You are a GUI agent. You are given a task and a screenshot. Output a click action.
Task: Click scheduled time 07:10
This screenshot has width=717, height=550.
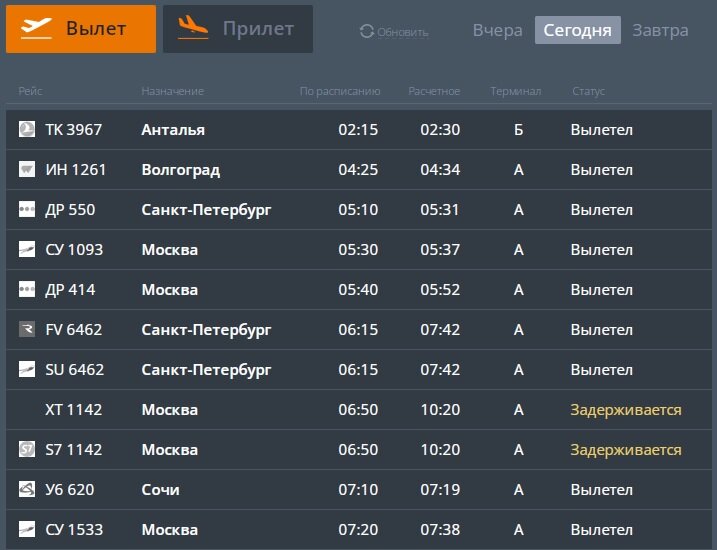[358, 490]
